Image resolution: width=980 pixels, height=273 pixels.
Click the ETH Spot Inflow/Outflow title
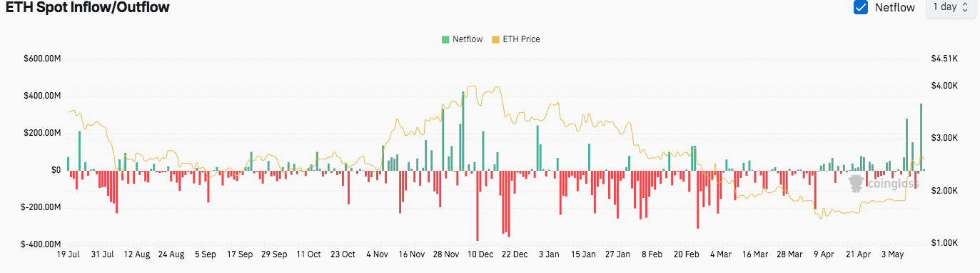point(88,8)
